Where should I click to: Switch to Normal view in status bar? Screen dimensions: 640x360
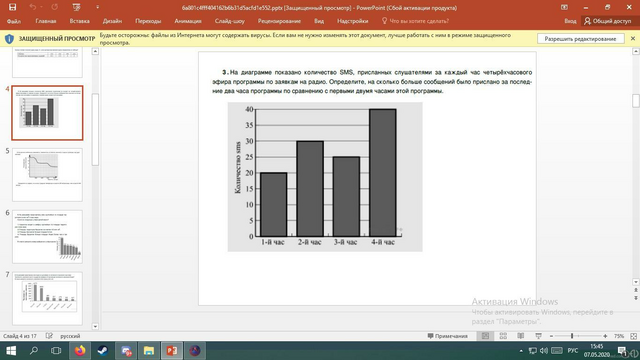click(485, 336)
